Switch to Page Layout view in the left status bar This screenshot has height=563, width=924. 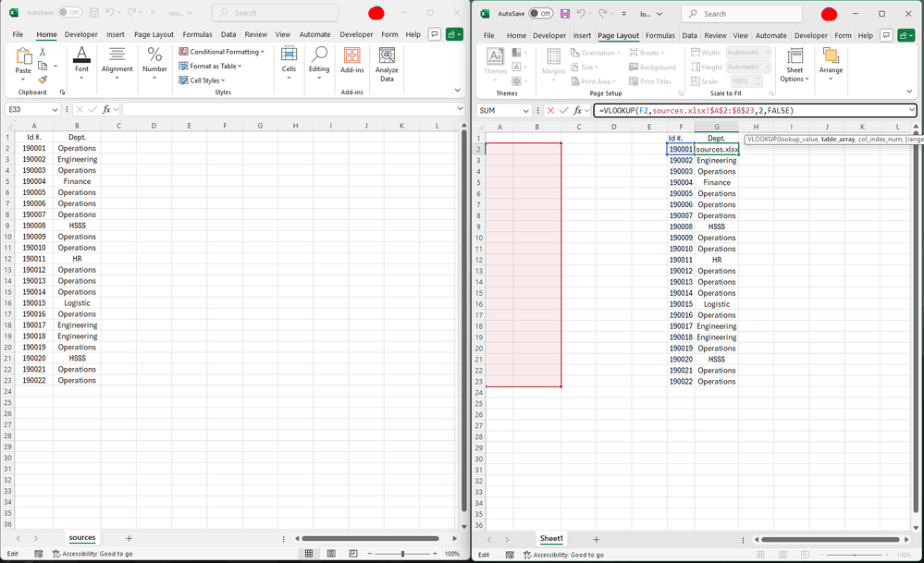pyautogui.click(x=331, y=554)
